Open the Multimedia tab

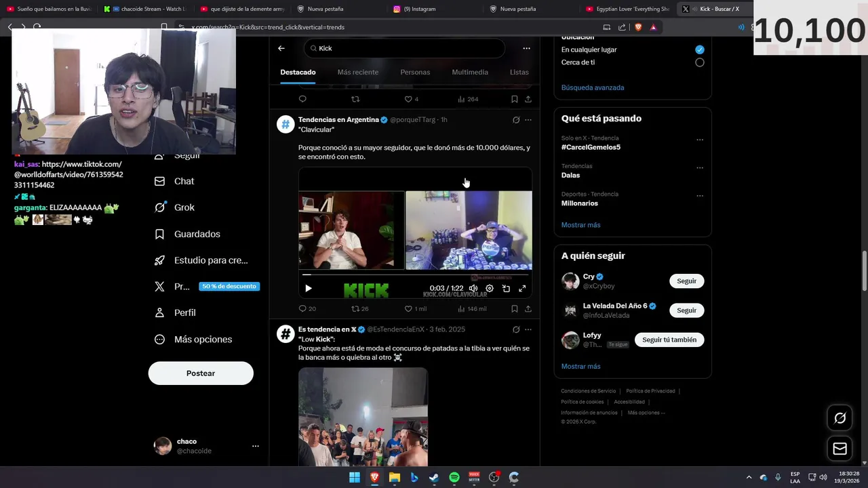point(470,73)
